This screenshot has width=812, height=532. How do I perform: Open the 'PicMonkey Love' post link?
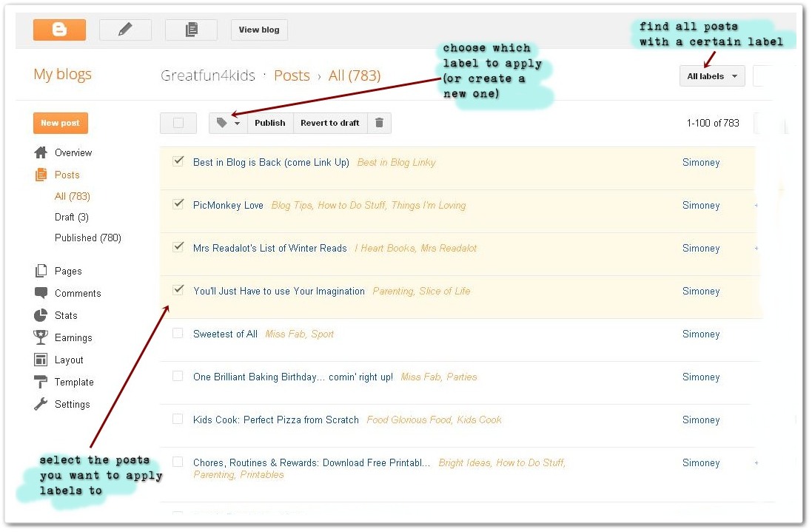pos(228,205)
